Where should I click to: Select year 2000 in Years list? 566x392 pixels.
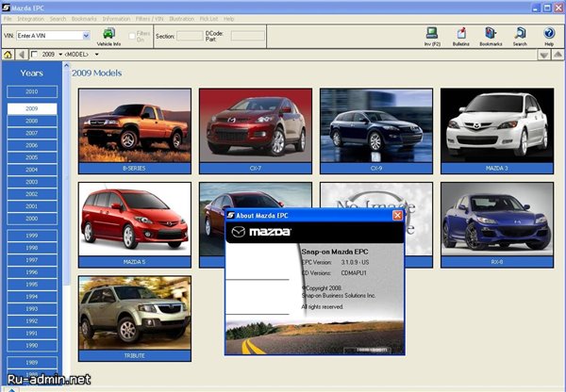tap(32, 219)
